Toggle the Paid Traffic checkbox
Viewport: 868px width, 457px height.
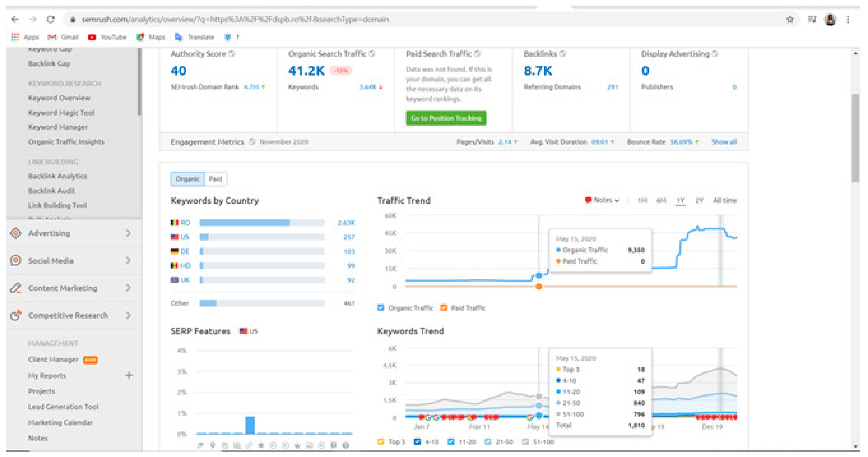pos(443,308)
